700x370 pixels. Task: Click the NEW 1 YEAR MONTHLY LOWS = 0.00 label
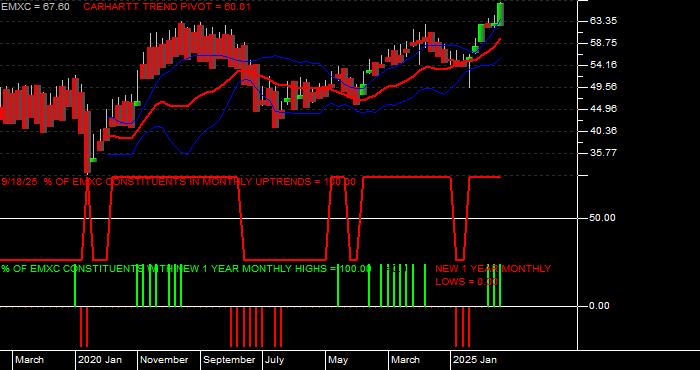click(493, 275)
